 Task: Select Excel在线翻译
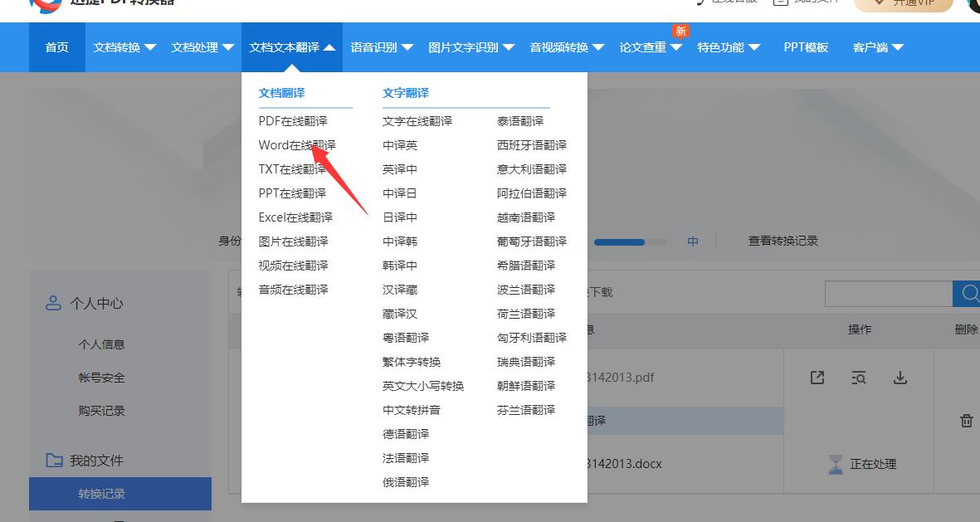pos(295,217)
